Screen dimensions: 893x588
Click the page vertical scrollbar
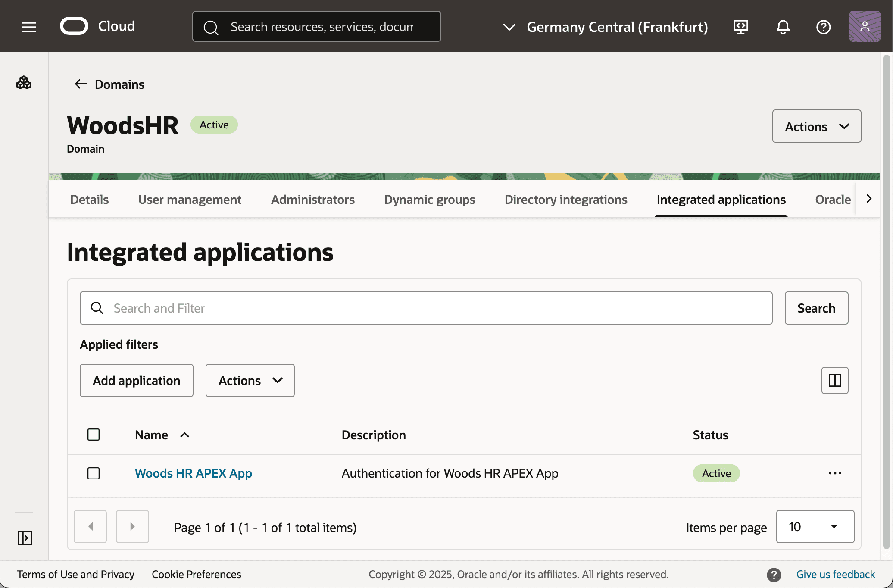[x=886, y=302]
